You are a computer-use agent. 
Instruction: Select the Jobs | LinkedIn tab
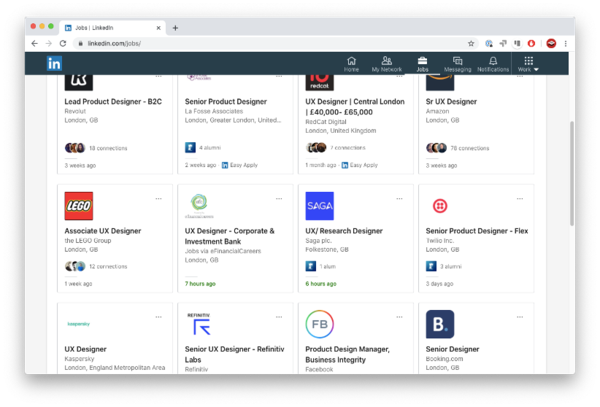(113, 28)
